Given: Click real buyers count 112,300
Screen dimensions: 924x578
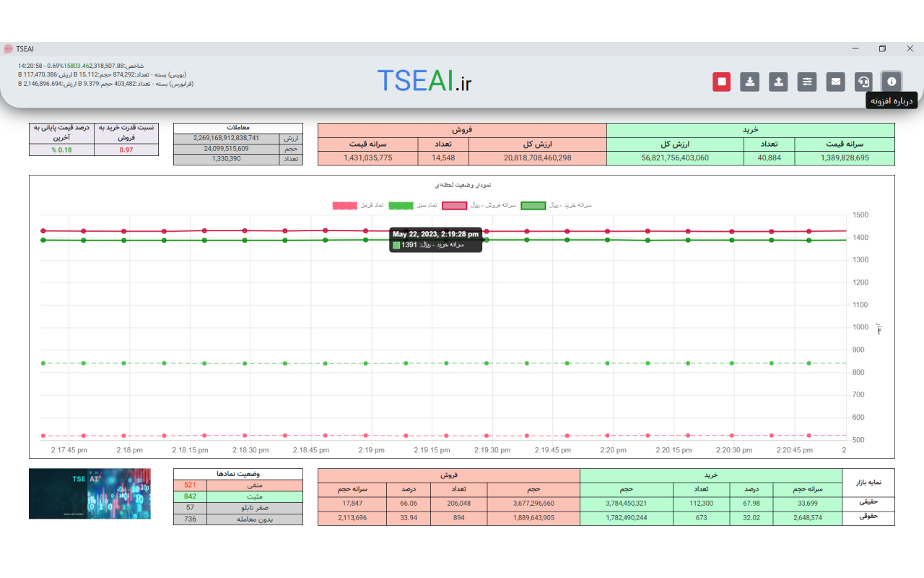Looking at the screenshot, I should tap(701, 504).
